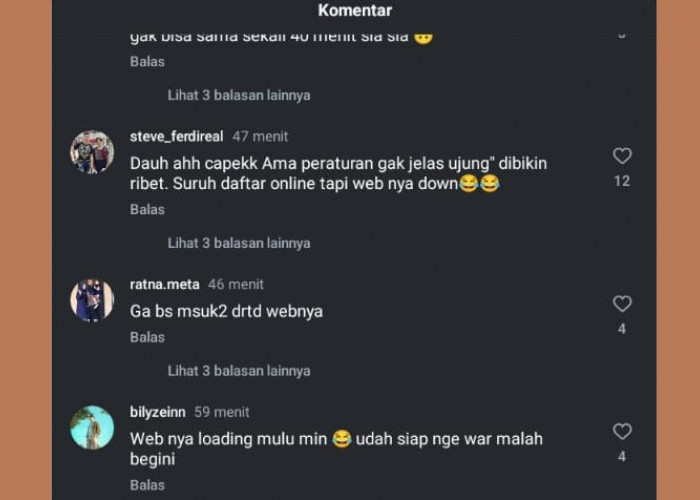The image size is (700, 500).
Task: View bilyzeinn's profile photo
Action: click(x=92, y=427)
